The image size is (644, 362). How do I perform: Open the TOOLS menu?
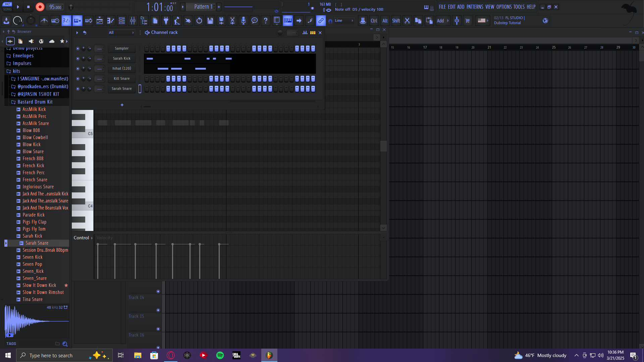[519, 7]
